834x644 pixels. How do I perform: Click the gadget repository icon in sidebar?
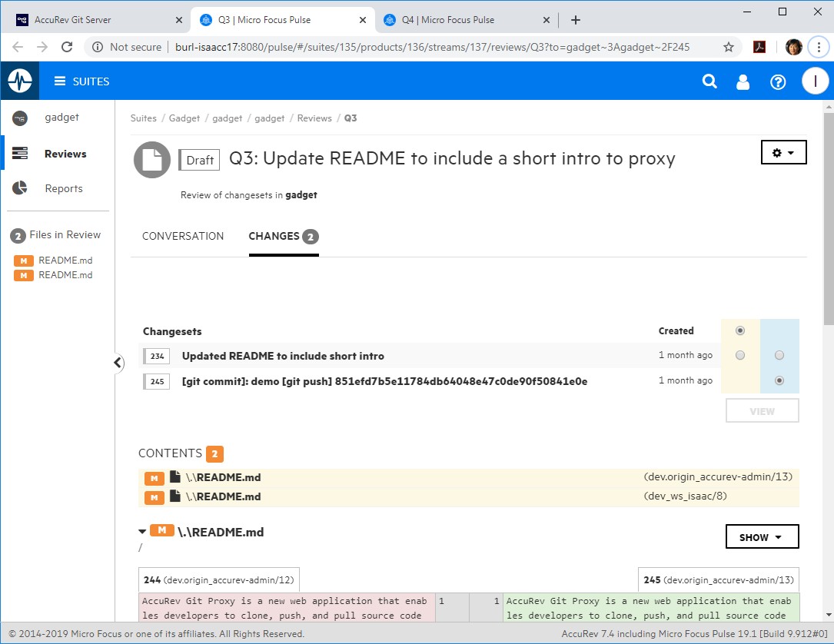(x=20, y=118)
